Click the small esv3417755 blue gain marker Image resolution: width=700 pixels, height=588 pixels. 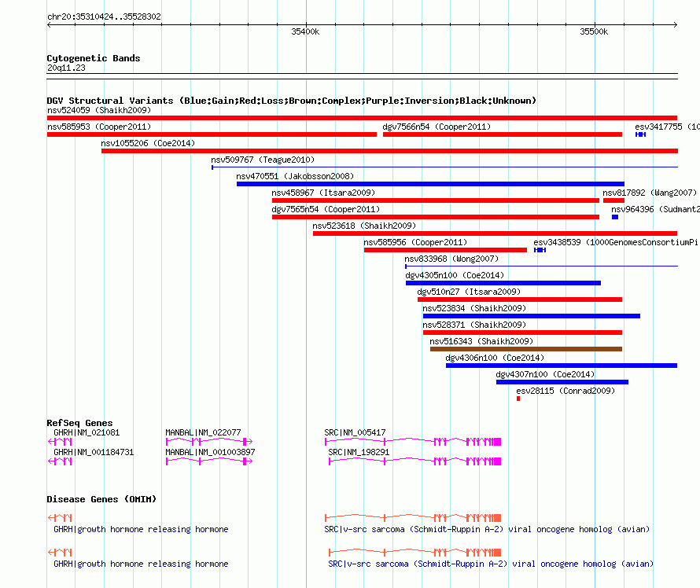click(x=641, y=134)
